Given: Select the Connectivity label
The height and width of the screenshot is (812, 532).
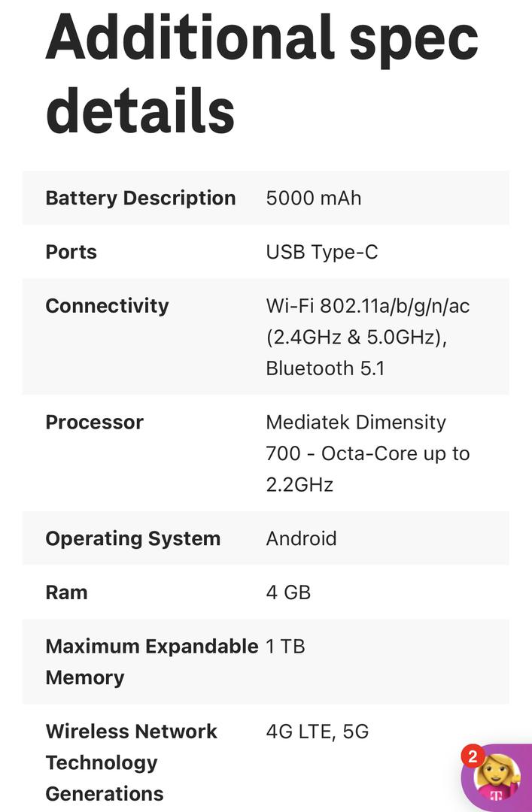Looking at the screenshot, I should [108, 306].
